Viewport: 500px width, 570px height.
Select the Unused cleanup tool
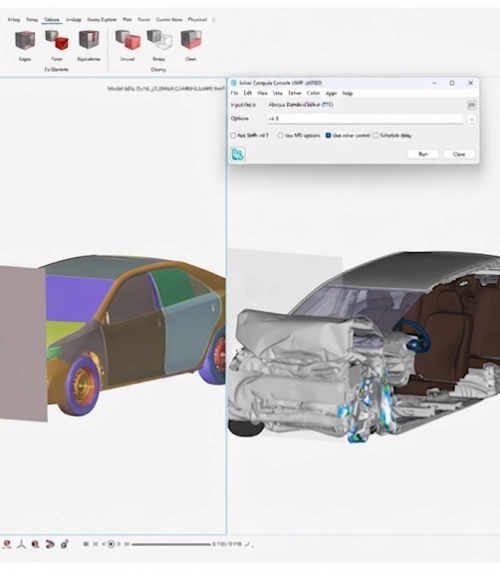(128, 45)
